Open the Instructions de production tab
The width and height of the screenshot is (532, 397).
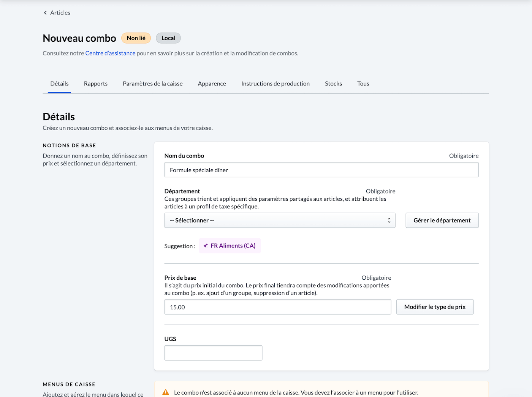[x=275, y=83]
